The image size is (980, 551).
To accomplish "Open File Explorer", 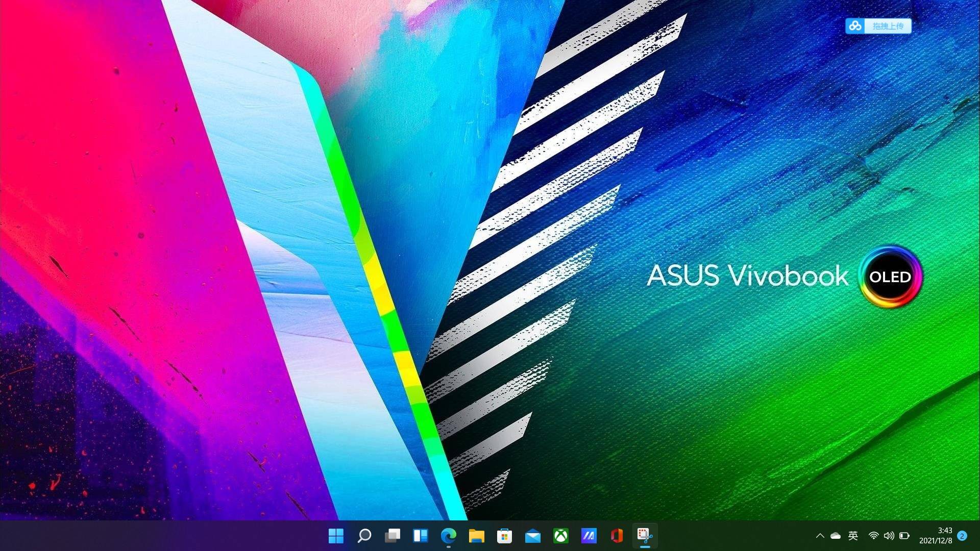I will click(x=476, y=536).
